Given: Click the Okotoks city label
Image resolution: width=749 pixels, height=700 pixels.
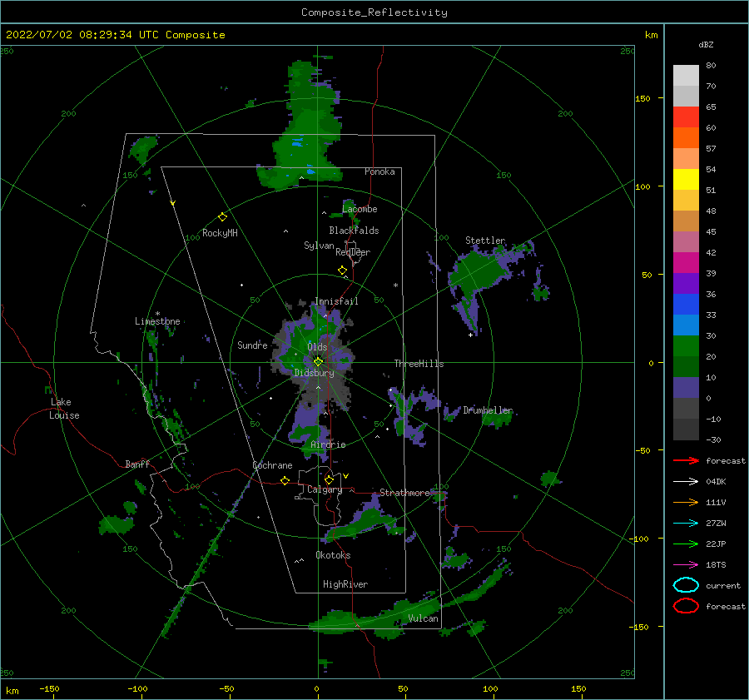Looking at the screenshot, I should click(333, 555).
